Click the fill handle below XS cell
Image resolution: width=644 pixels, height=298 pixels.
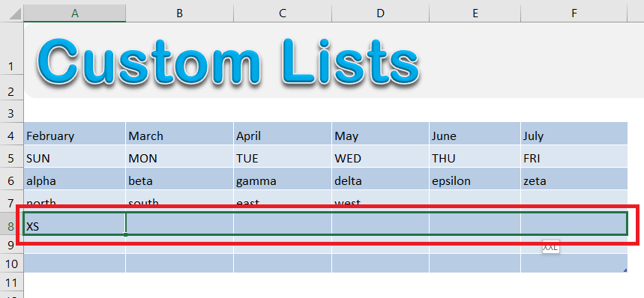click(x=125, y=234)
